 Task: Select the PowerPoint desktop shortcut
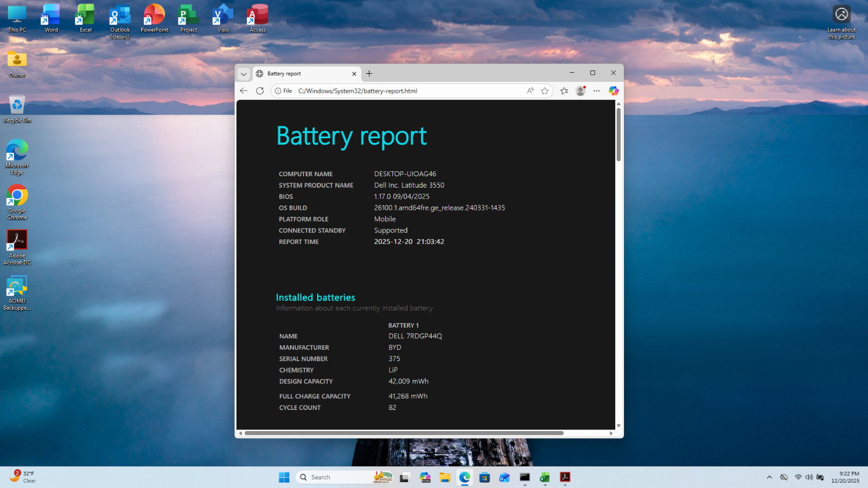(154, 18)
